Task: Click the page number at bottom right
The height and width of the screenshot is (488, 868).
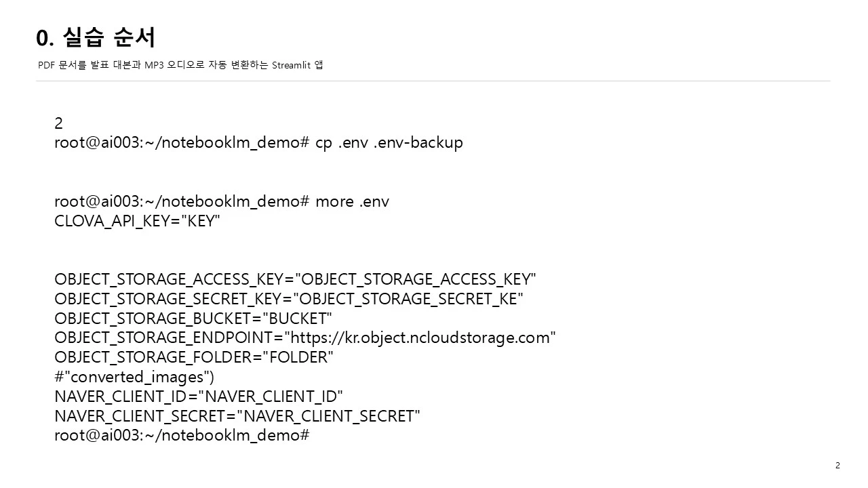Action: [x=837, y=465]
